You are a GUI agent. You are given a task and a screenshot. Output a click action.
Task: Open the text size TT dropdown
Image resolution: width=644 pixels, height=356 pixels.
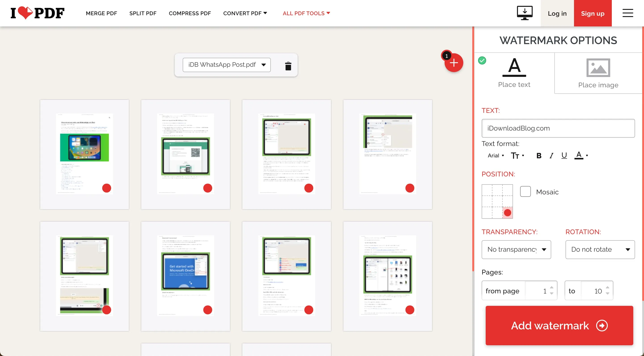pyautogui.click(x=517, y=156)
